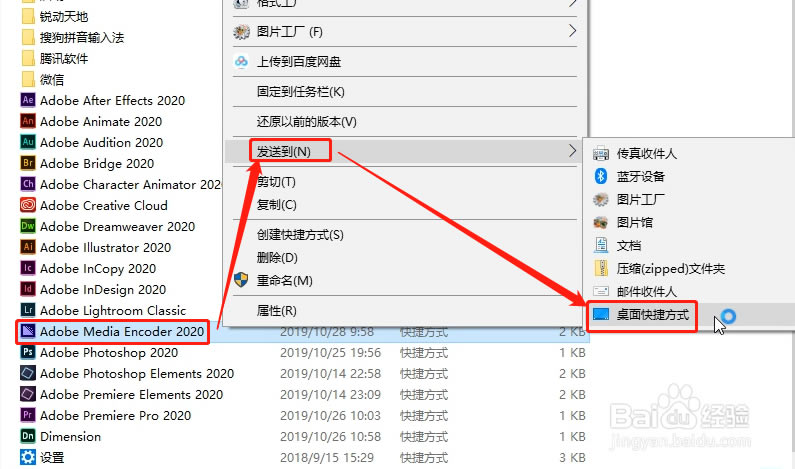
Task: Click the Adobe Premiere Pro 2020 icon
Action: (x=28, y=415)
